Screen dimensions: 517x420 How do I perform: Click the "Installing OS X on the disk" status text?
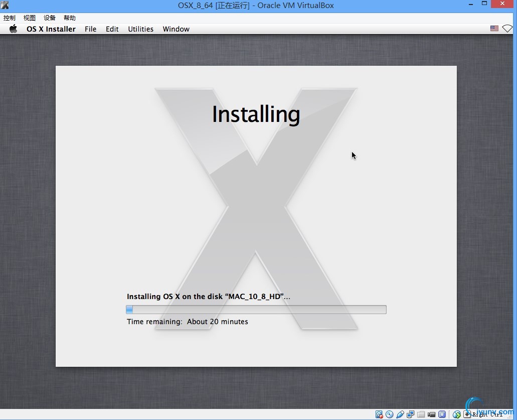click(x=209, y=296)
